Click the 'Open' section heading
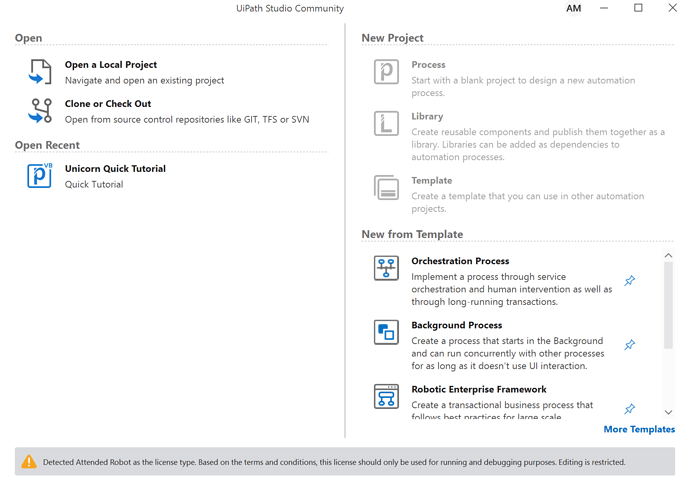Screen dimensions: 690x495 click(x=29, y=38)
